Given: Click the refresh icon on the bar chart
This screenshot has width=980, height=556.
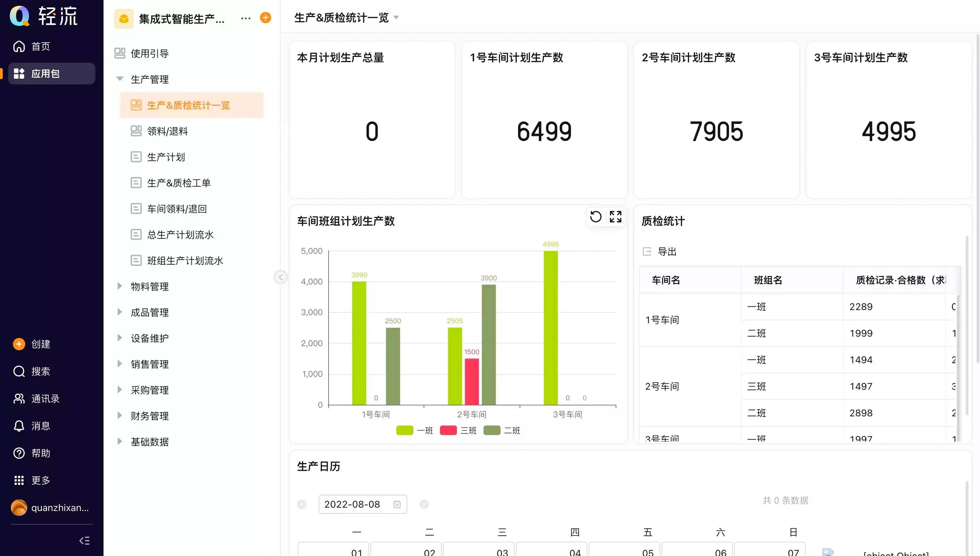Looking at the screenshot, I should 595,217.
